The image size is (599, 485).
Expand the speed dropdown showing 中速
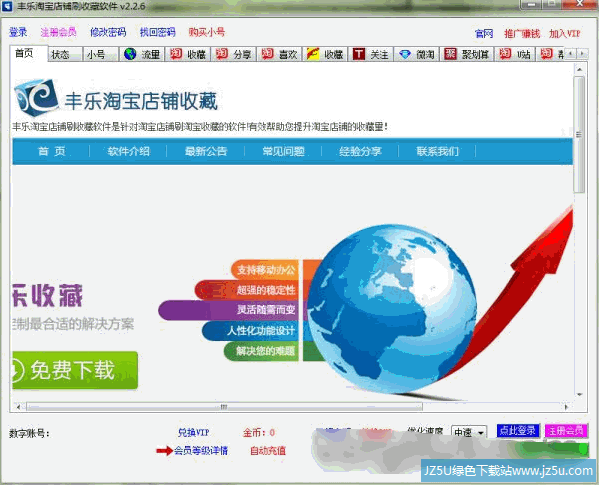pos(469,432)
